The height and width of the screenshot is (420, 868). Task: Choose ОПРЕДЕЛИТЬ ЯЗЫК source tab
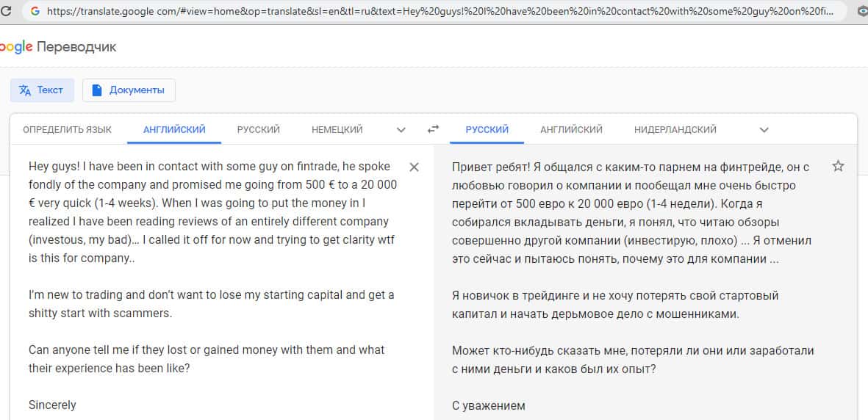67,129
